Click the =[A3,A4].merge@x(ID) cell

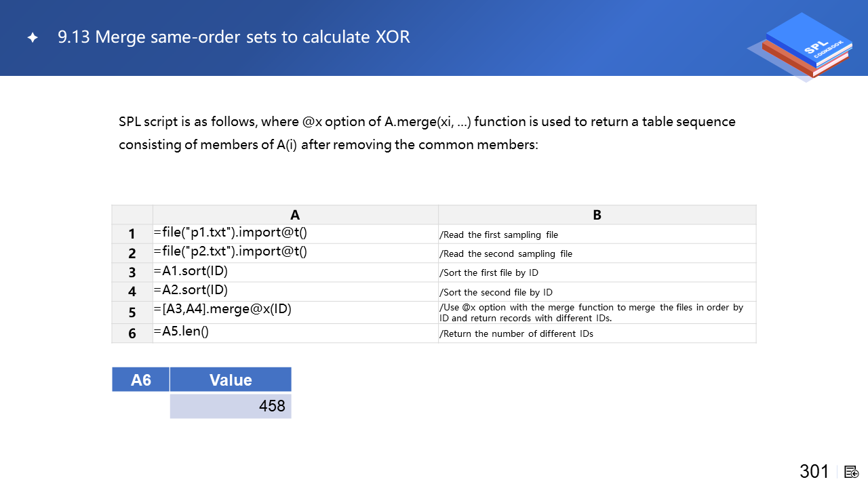(x=222, y=310)
